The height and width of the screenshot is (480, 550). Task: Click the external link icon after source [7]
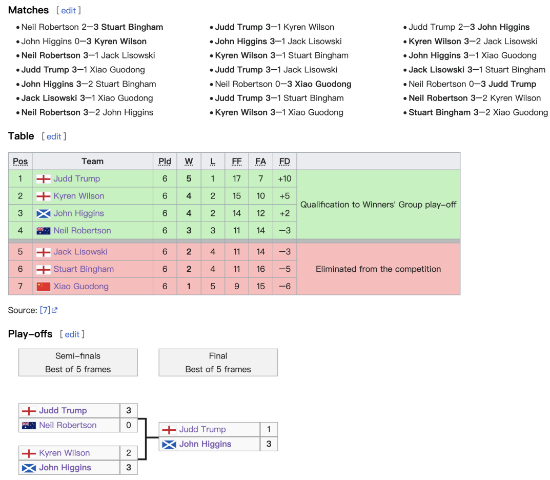[x=55, y=310]
